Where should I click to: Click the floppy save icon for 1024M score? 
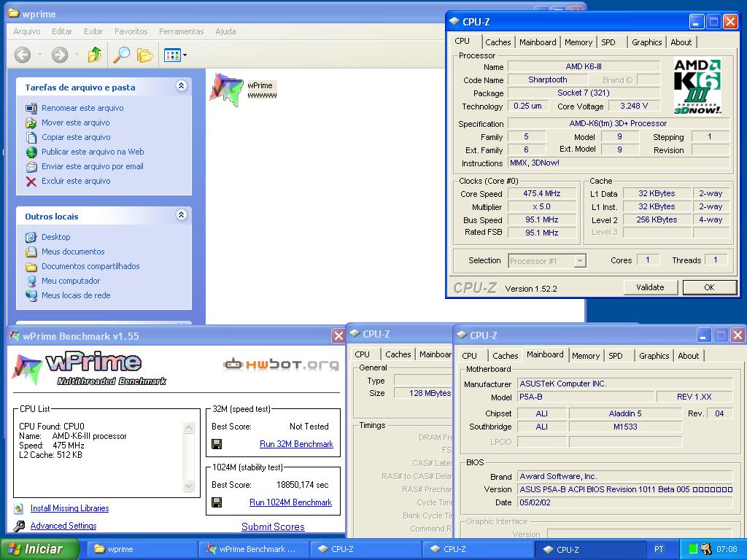[217, 502]
